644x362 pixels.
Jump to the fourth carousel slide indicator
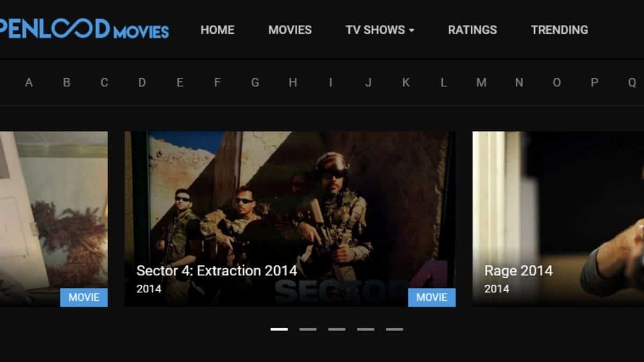[x=365, y=329]
